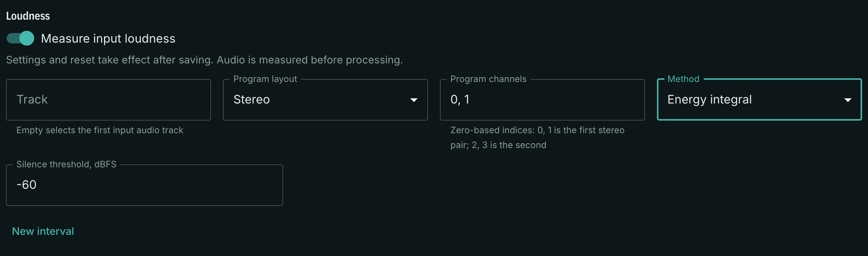Viewport: 868px width, 256px height.
Task: Toggle the Measure input loudness switch
Action: tap(20, 38)
